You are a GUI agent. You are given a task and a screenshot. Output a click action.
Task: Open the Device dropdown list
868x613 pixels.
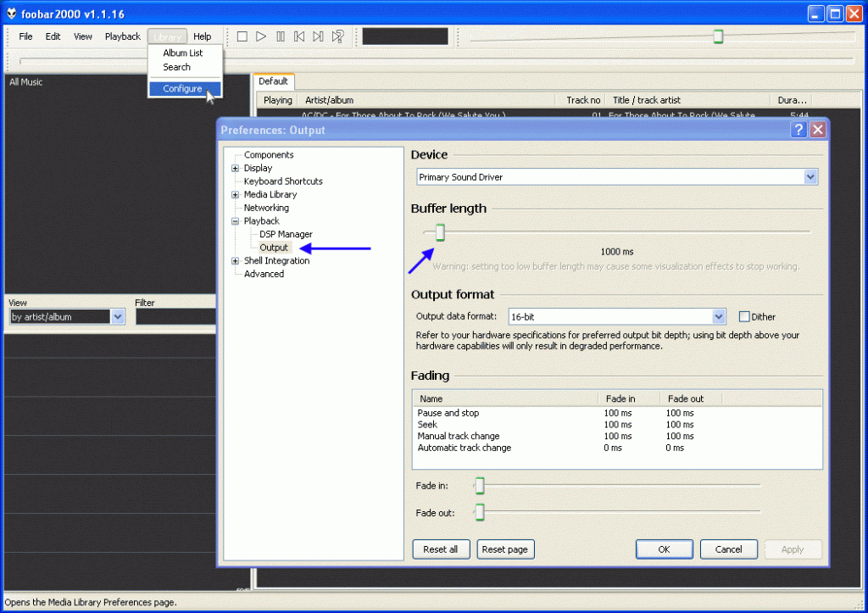coord(810,177)
